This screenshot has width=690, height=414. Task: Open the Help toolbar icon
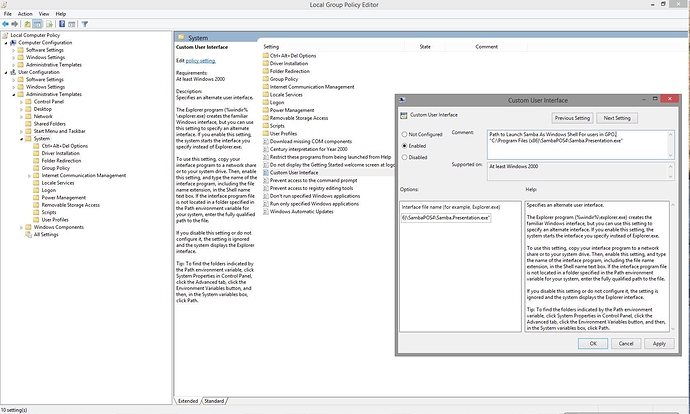(x=62, y=24)
